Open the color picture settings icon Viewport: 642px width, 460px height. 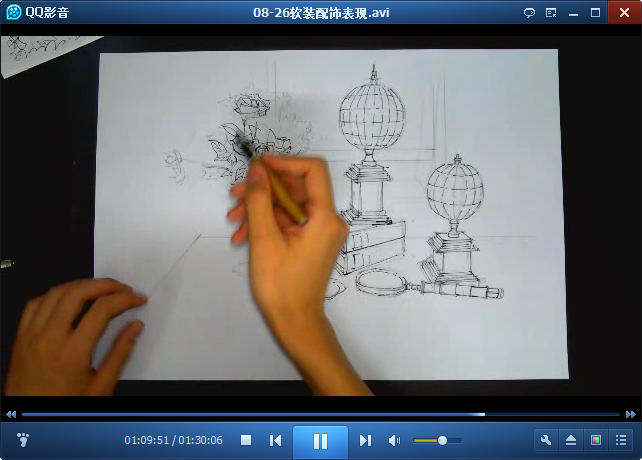point(596,440)
